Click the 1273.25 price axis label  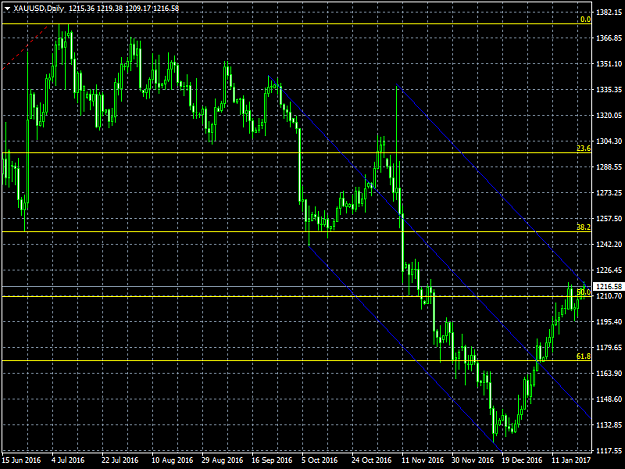click(x=609, y=193)
